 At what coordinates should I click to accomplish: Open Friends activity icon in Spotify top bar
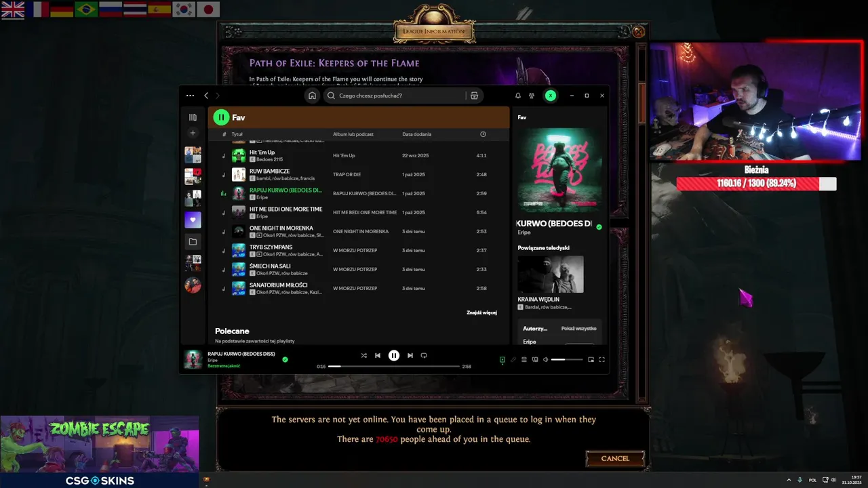tap(533, 96)
